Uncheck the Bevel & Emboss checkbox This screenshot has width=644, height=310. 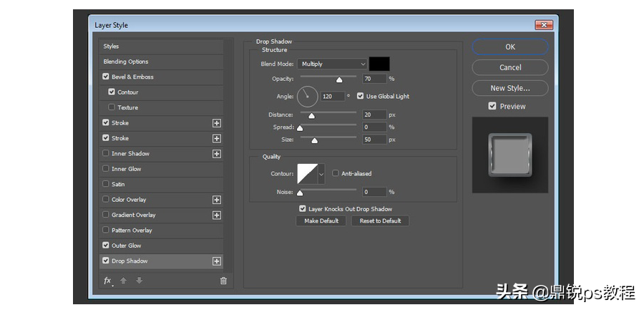(x=106, y=77)
